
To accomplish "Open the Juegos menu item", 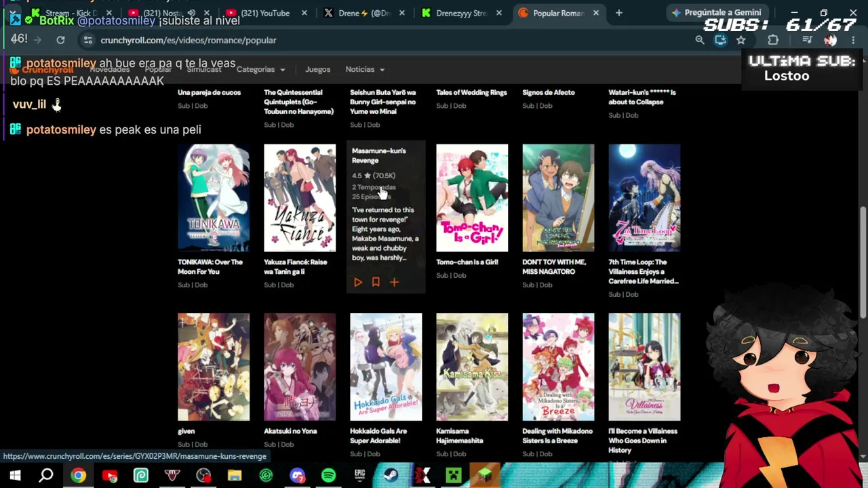I will (x=317, y=69).
